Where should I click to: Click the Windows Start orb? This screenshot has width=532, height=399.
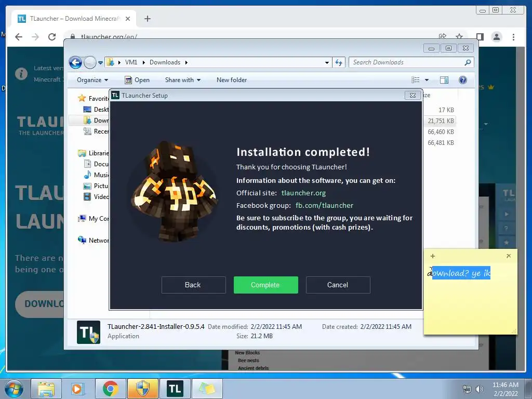pyautogui.click(x=14, y=389)
